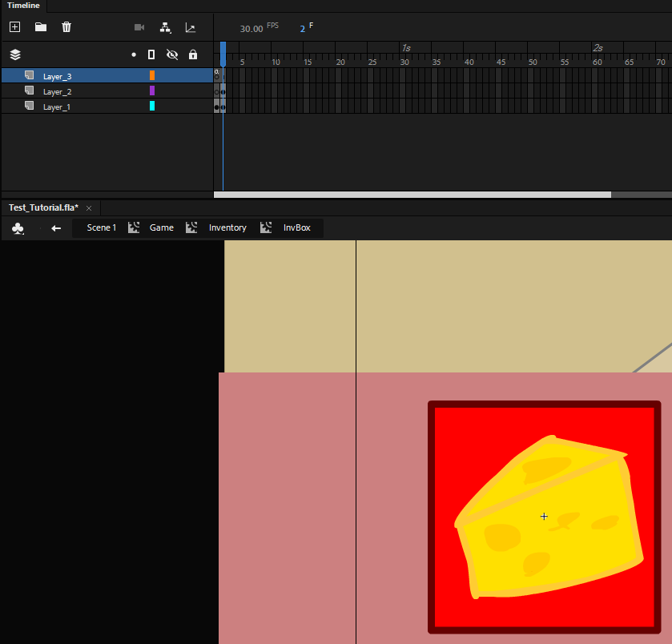The height and width of the screenshot is (644, 672).
Task: Click Layer_1 keyframe at frame 2
Action: click(x=223, y=107)
